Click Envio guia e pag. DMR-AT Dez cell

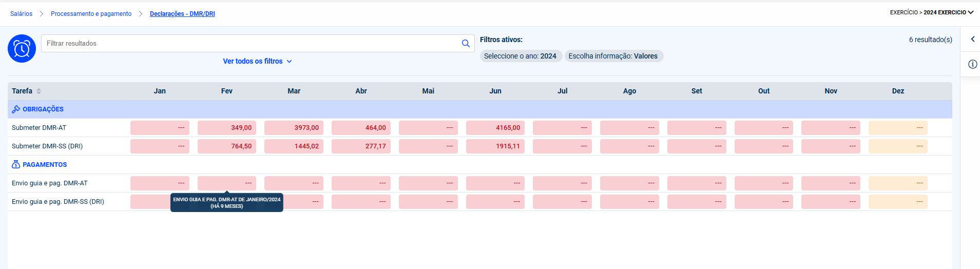coord(898,183)
